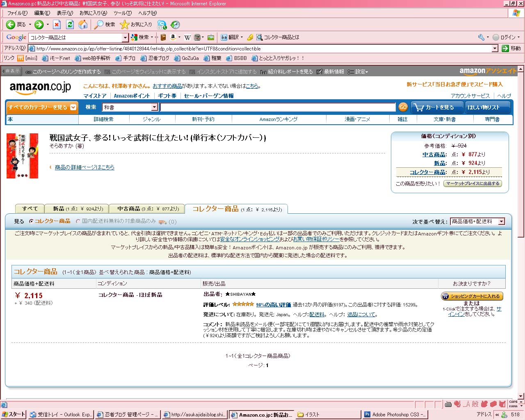Screen dimensions: 525x420
Task: Open the 98%の高い評価 rating link
Action: coord(273,305)
